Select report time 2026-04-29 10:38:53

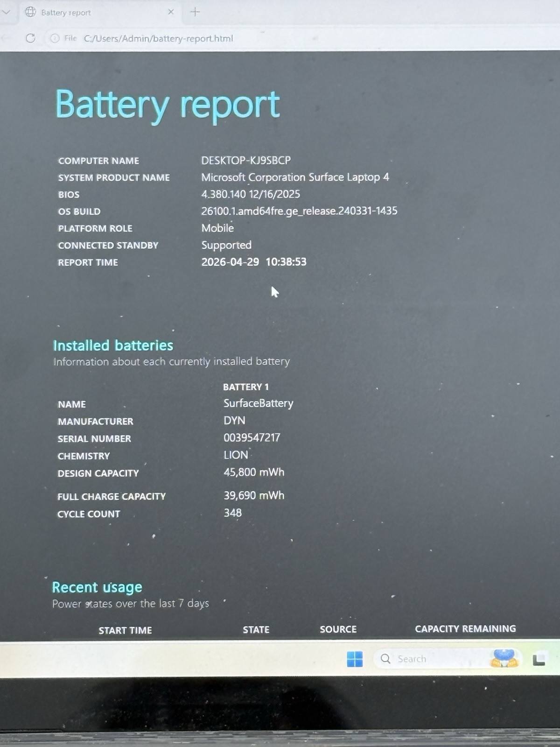tap(254, 262)
